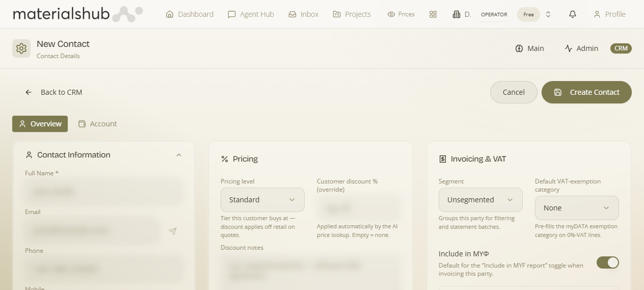
Task: Open Default VAT-exemption category dropdown
Action: (x=577, y=208)
